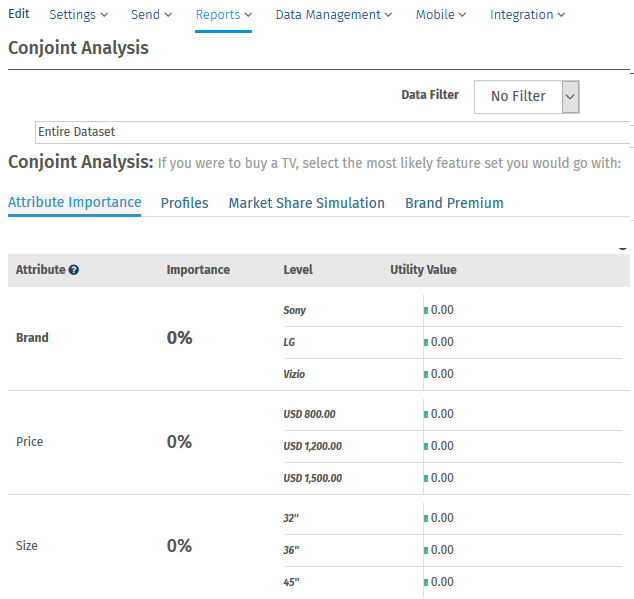The image size is (634, 599).
Task: Open the Send menu
Action: [152, 15]
